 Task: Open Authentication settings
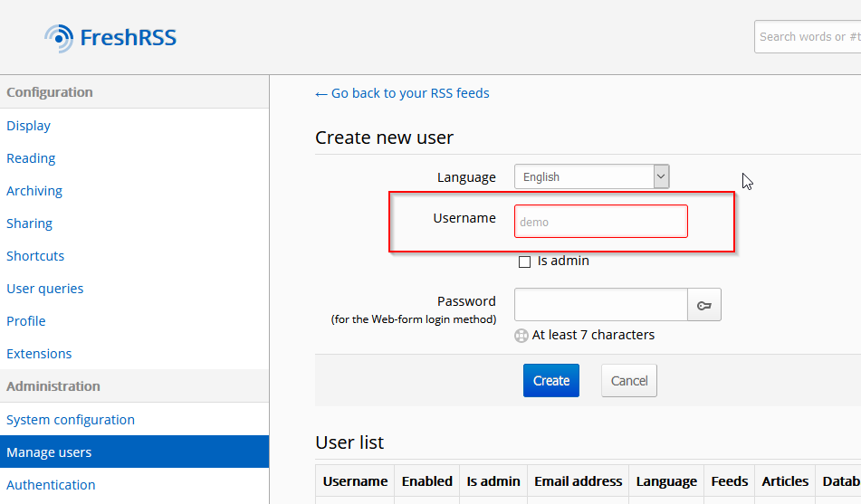pyautogui.click(x=51, y=485)
